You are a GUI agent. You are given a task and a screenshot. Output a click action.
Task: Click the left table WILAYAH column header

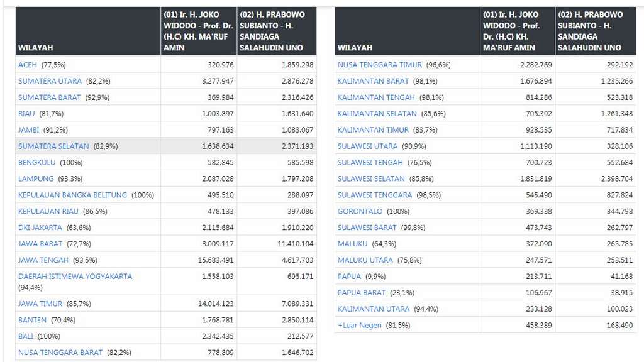click(x=36, y=48)
